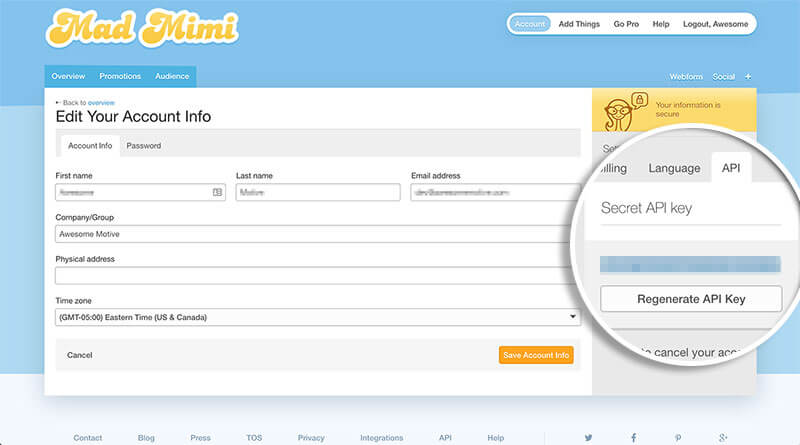Open Help in top navigation
This screenshot has height=445, width=800.
(661, 24)
